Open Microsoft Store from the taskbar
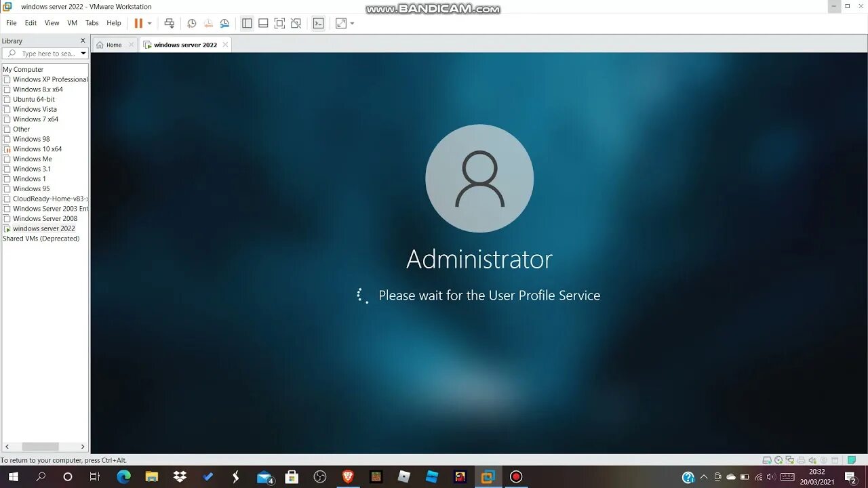 (292, 476)
